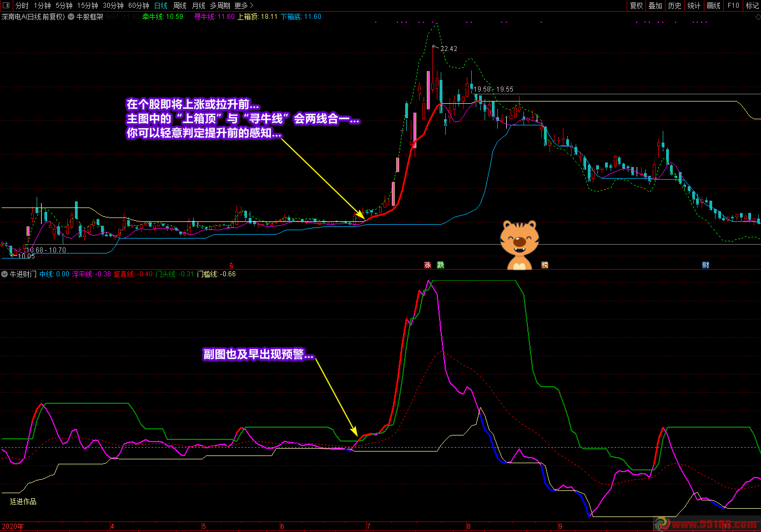Open the 统计 statistics button
This screenshot has height=532, width=761.
(694, 6)
